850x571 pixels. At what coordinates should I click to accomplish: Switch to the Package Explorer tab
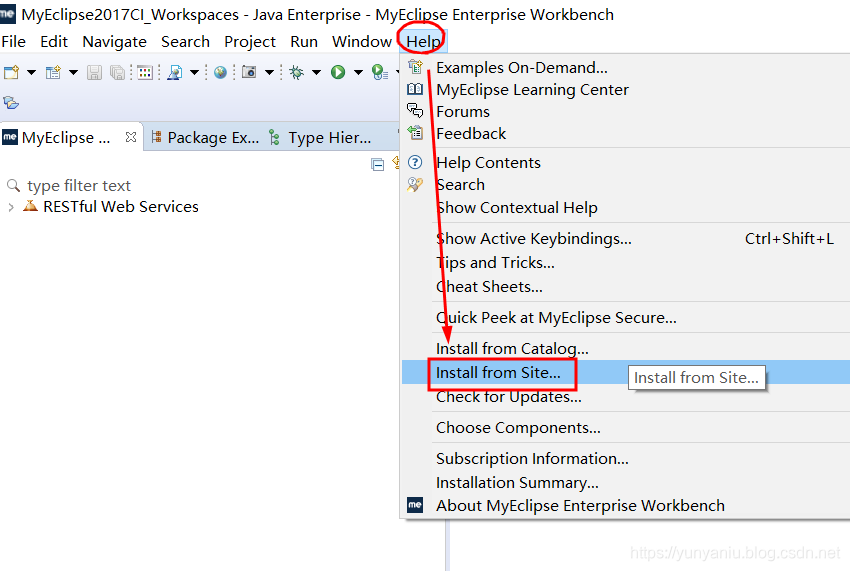click(x=205, y=138)
